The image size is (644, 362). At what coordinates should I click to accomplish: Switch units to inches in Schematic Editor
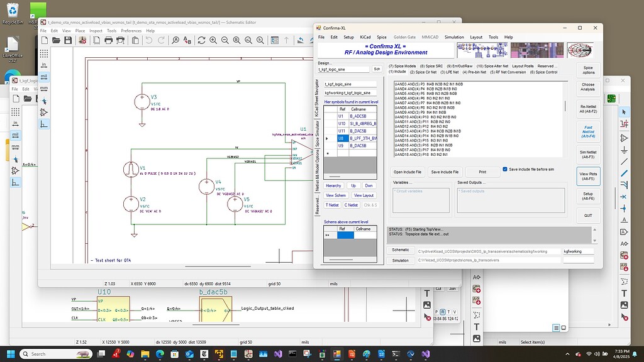[x=44, y=65]
